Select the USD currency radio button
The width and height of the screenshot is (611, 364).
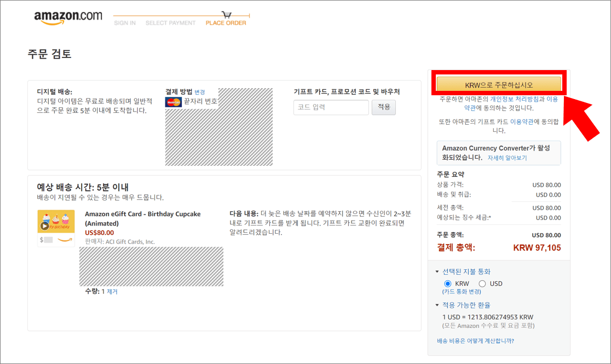[482, 284]
